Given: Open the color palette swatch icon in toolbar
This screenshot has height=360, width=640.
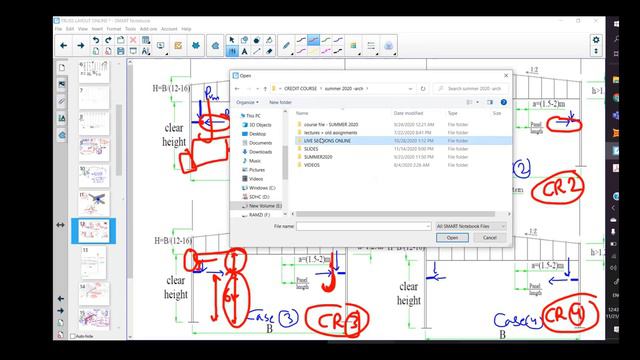Looking at the screenshot, I should click(x=353, y=46).
